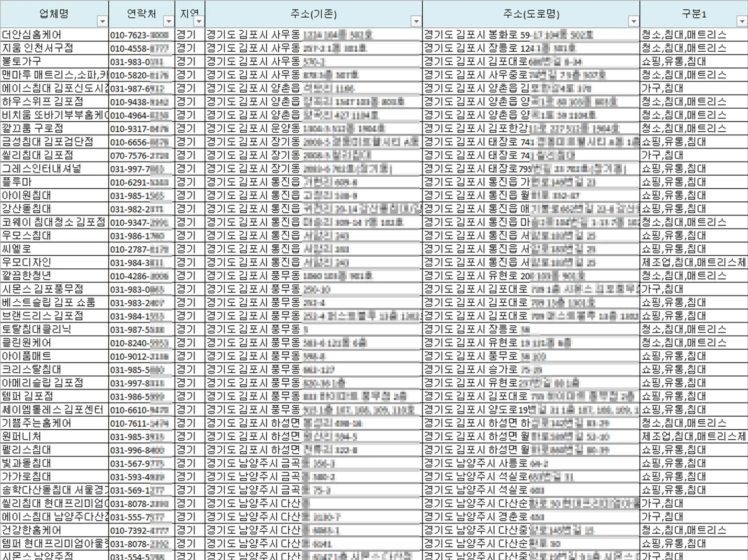
Task: Click 주소(도로명) cell in the 펠리스침대 row
Action: coord(531,450)
